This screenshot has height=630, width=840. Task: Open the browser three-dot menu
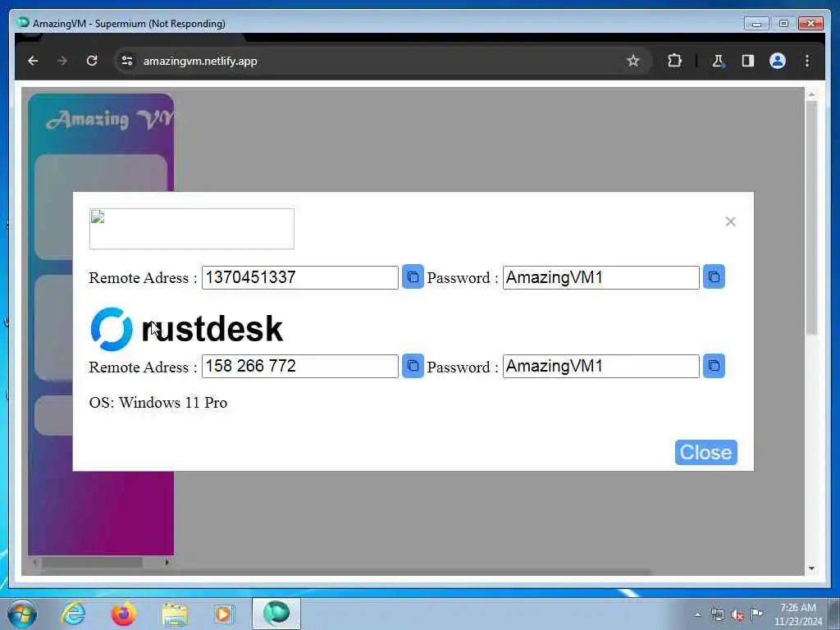tap(807, 61)
